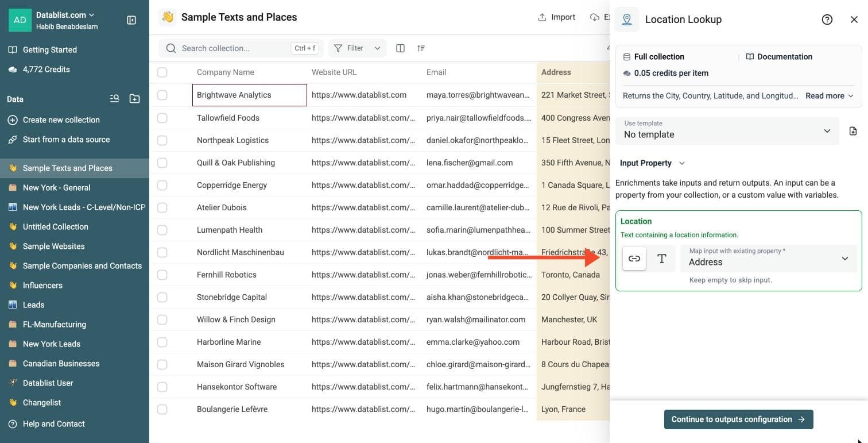Screen dimensions: 868x443
Task: Click the plus icon for Create new collection
Action: point(13,120)
